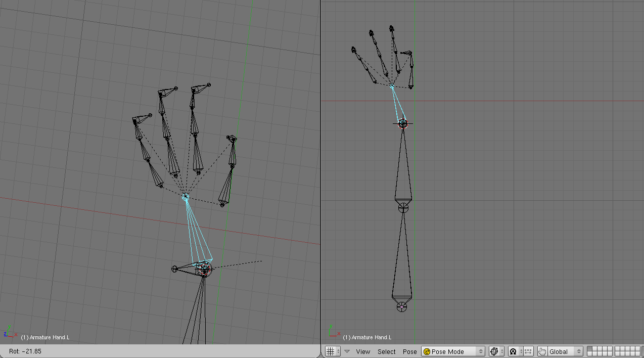This screenshot has width=644, height=358.
Task: Open the Select menu
Action: coord(387,351)
